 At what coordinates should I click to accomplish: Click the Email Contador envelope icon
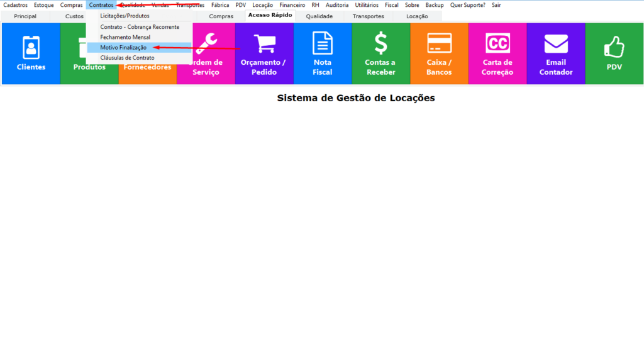(x=556, y=43)
